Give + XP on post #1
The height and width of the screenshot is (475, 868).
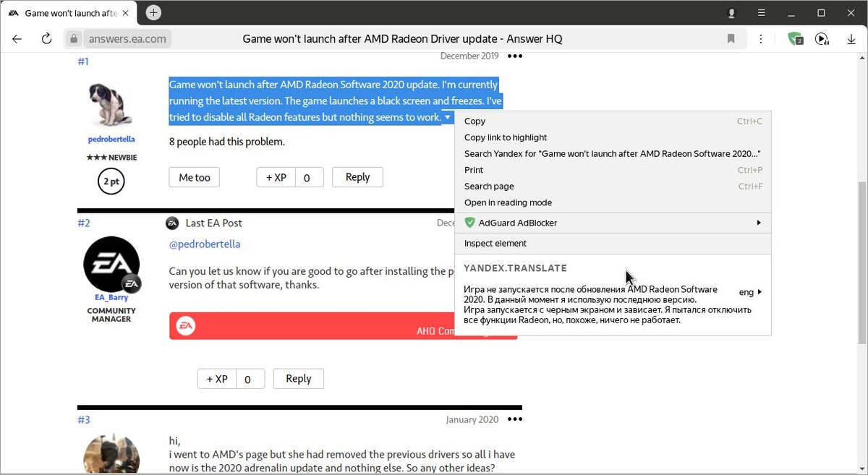[x=276, y=177]
